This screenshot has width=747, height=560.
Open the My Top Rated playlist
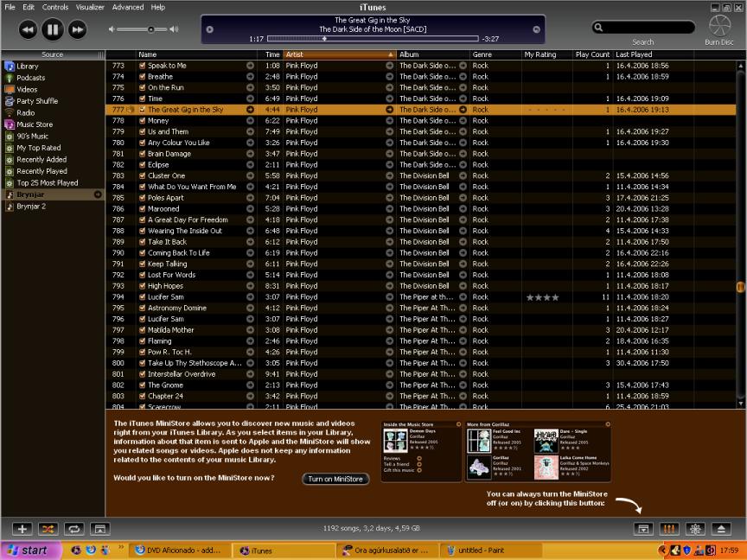(39, 148)
